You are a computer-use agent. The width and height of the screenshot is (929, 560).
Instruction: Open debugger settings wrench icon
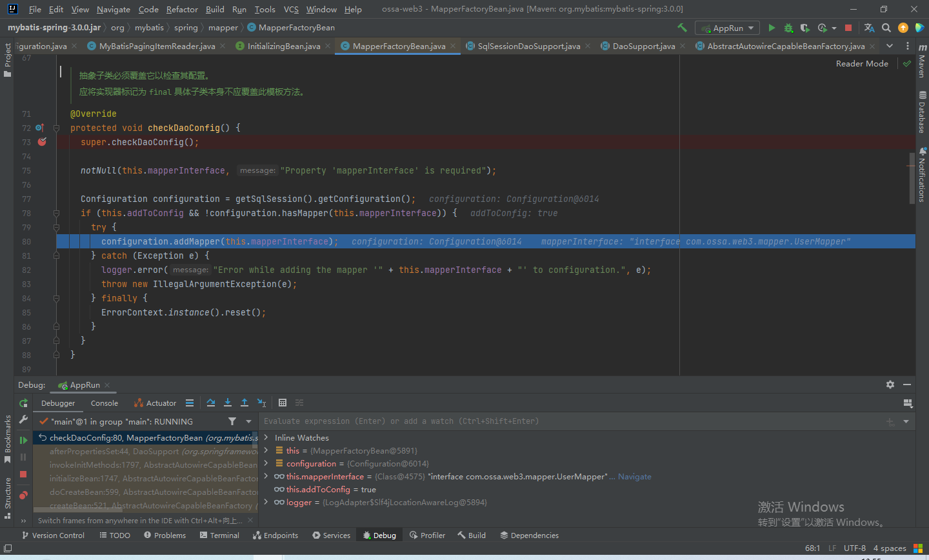[x=24, y=420]
